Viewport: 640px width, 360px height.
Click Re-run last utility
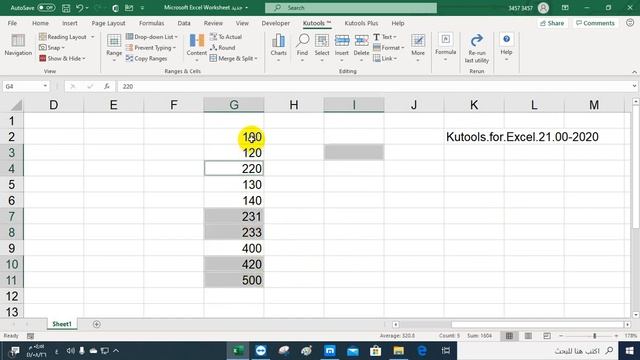pyautogui.click(x=476, y=49)
